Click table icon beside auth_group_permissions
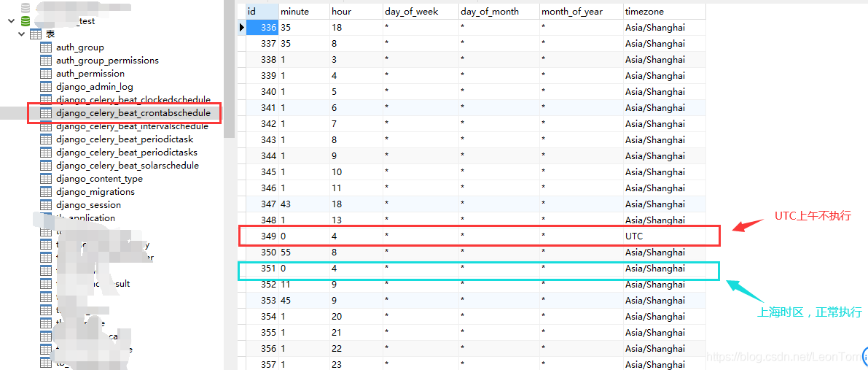 tap(47, 61)
